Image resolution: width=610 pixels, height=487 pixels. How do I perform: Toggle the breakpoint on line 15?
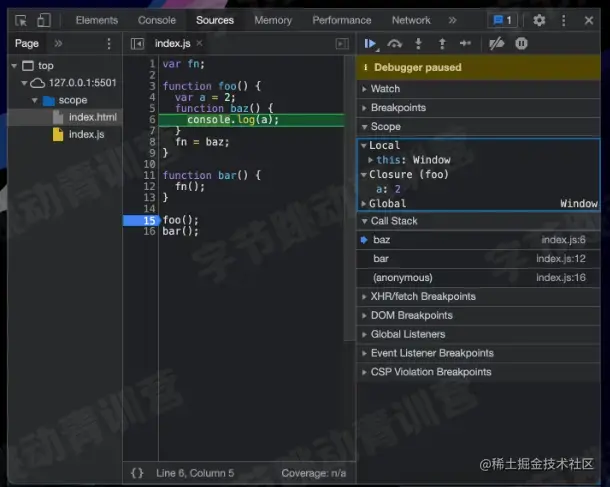pyautogui.click(x=141, y=221)
